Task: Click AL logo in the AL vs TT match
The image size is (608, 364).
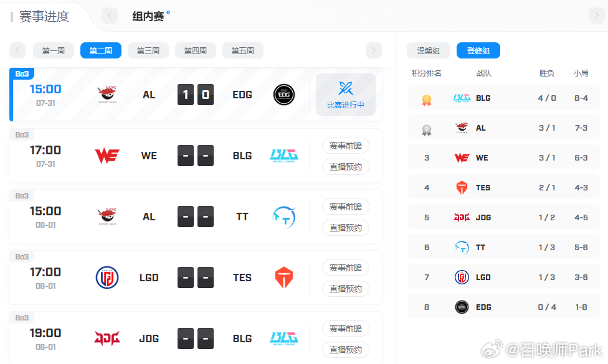Action: tap(107, 217)
